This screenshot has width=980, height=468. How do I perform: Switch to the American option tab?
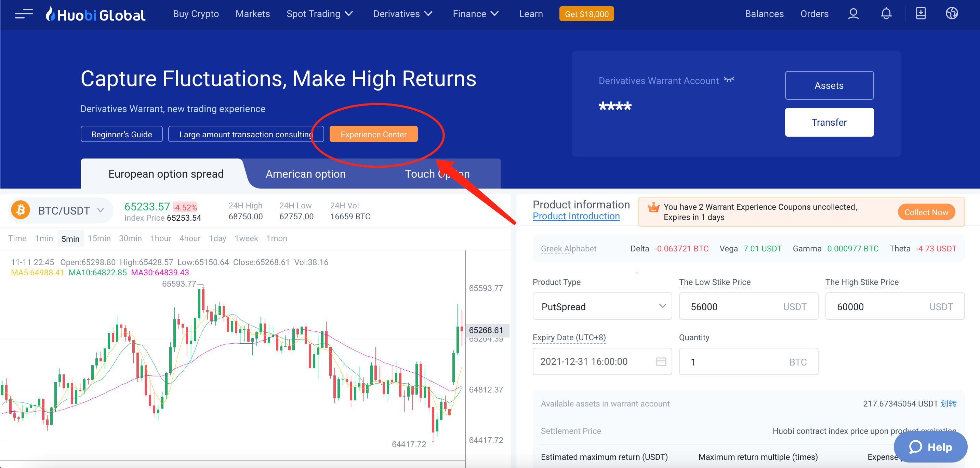tap(305, 174)
